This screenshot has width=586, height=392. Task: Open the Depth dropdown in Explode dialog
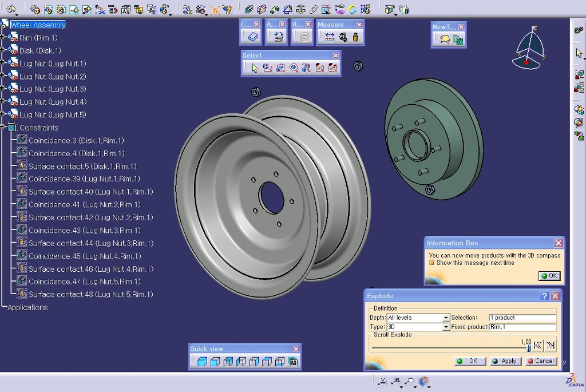click(x=446, y=318)
